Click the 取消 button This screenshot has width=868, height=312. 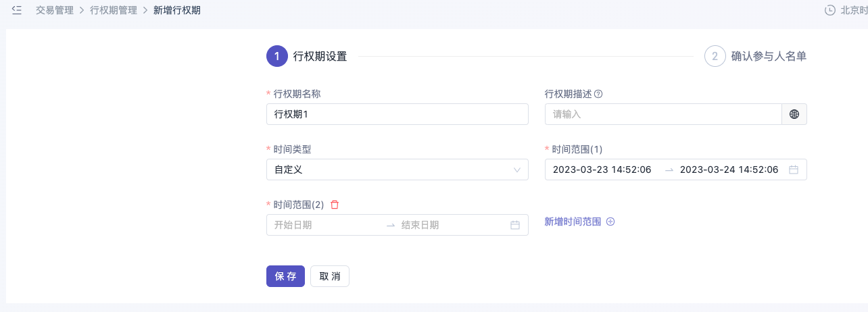click(x=330, y=276)
